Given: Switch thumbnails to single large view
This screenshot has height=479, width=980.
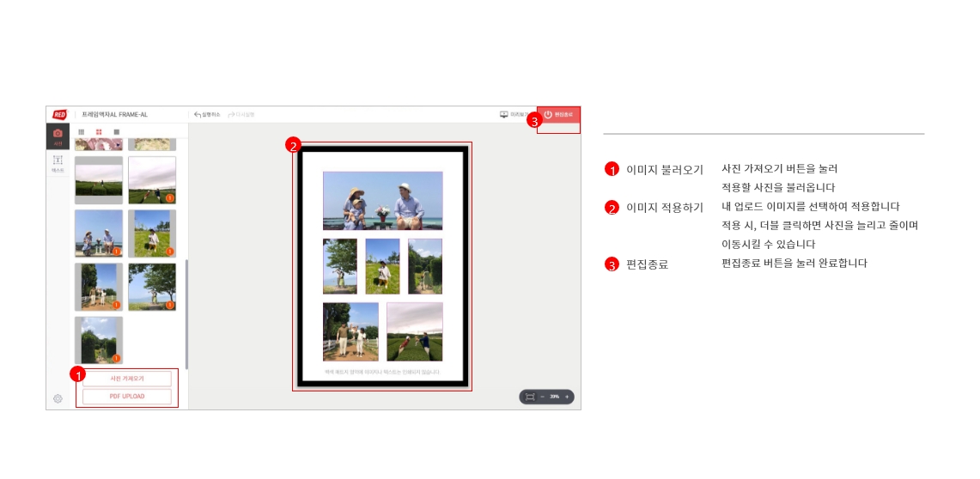Looking at the screenshot, I should coord(116,132).
